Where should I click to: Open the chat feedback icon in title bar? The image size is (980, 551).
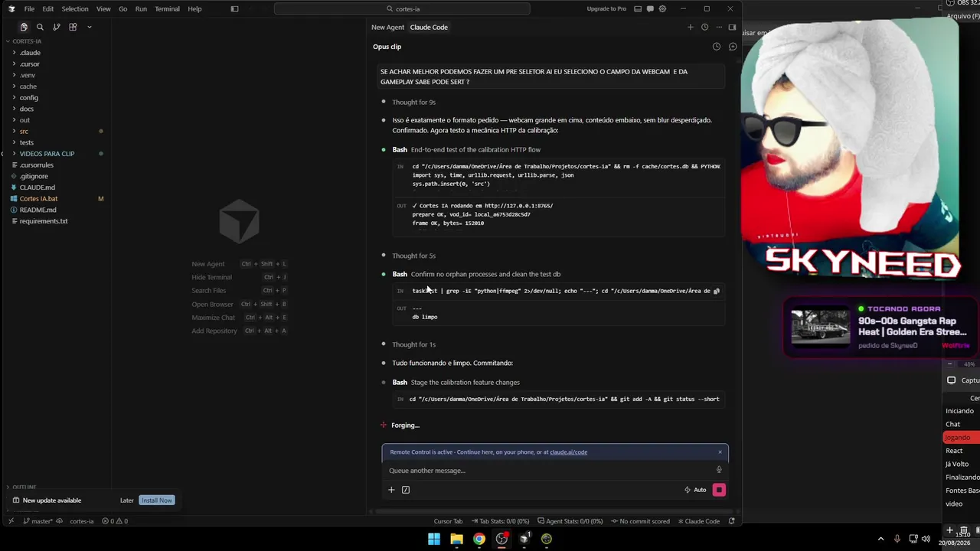pos(649,9)
